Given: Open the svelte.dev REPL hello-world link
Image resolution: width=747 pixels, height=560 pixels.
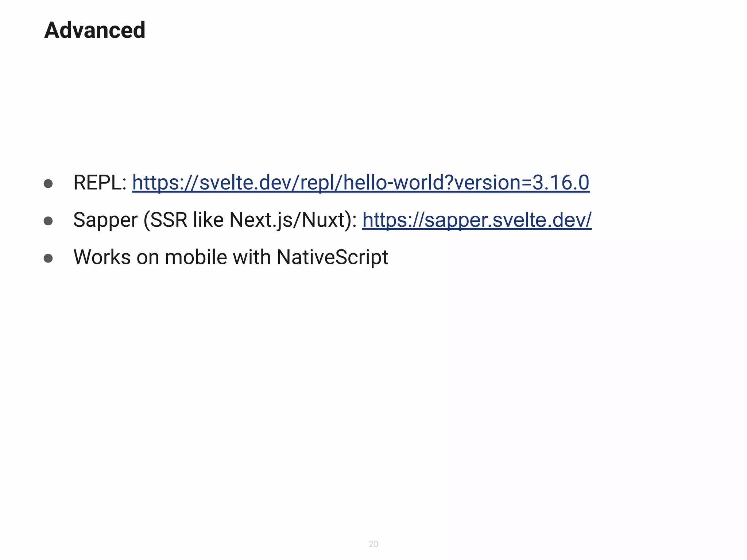Looking at the screenshot, I should tap(361, 182).
